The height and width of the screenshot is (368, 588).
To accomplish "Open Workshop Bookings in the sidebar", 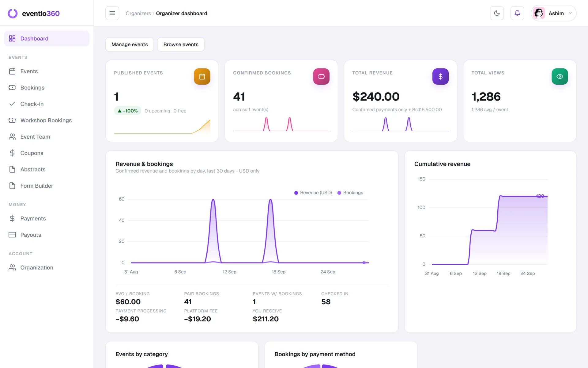I will coord(47,120).
